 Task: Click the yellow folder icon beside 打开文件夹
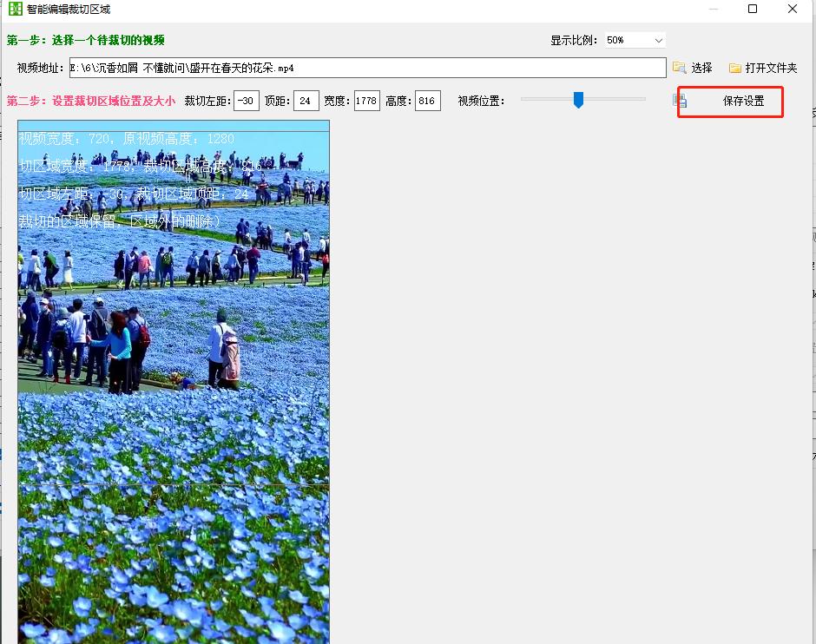pyautogui.click(x=735, y=68)
